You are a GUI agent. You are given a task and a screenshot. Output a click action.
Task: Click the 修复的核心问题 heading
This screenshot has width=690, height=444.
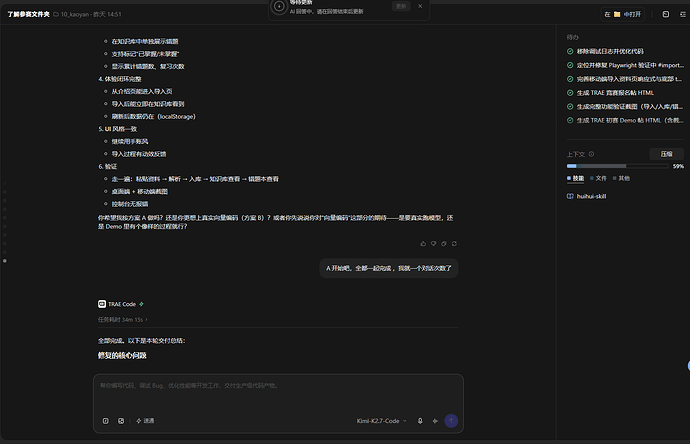[122, 356]
